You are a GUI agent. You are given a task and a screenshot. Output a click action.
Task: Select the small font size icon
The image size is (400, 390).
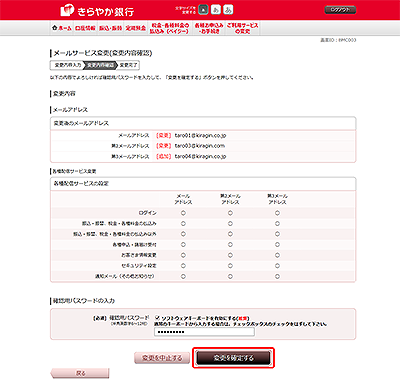[x=203, y=10]
